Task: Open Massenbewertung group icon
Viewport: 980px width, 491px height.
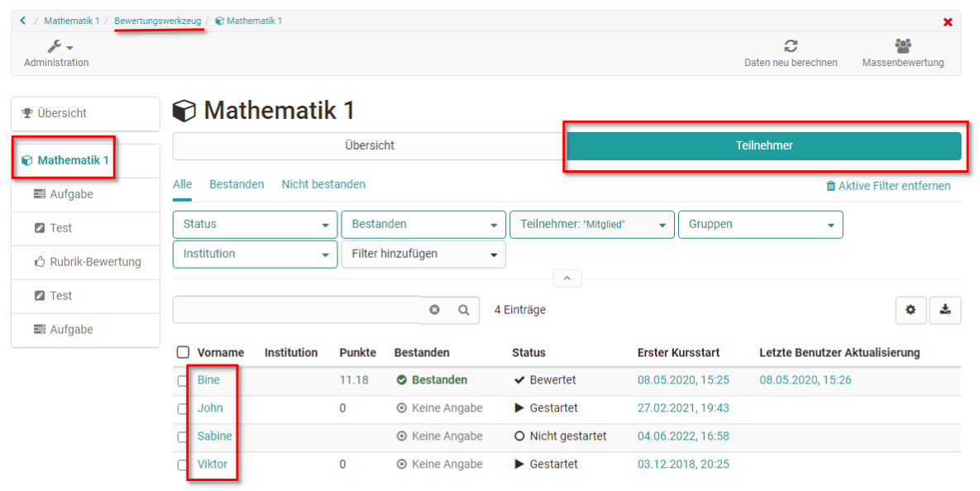Action: click(902, 47)
